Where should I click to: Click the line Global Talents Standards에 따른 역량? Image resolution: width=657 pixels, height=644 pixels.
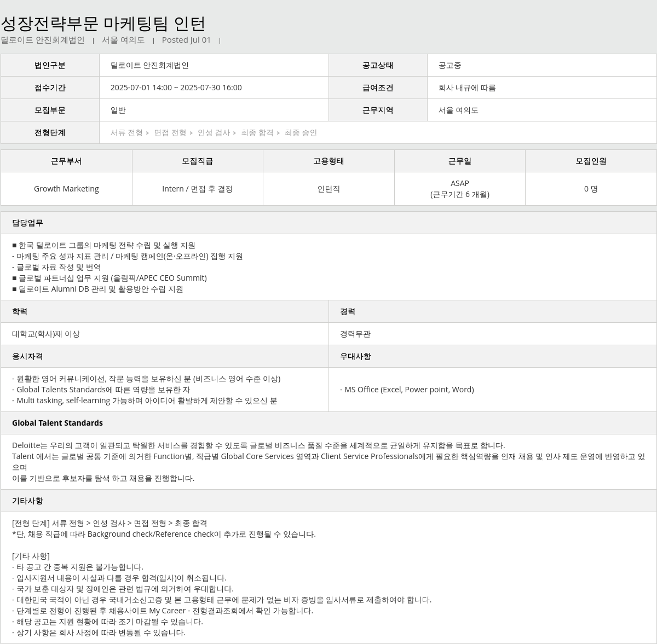[101, 390]
